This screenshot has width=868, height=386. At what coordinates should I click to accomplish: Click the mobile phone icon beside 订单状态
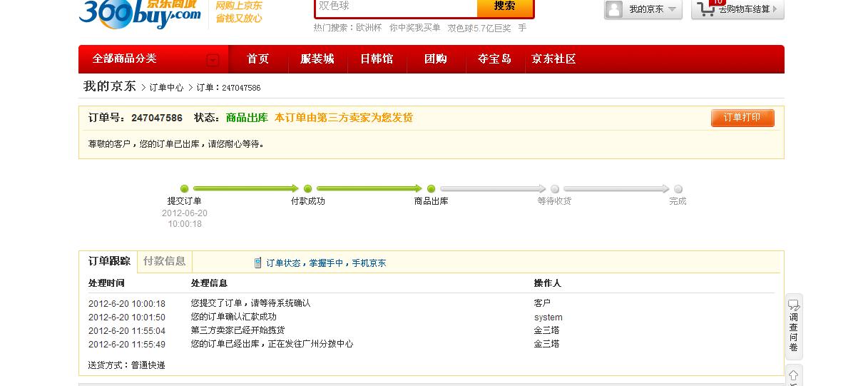(x=257, y=263)
